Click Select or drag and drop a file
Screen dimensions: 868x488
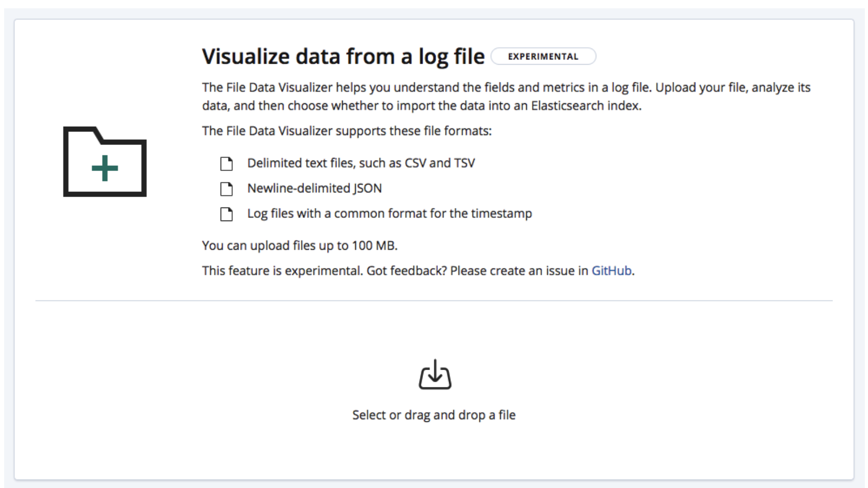coord(435,414)
